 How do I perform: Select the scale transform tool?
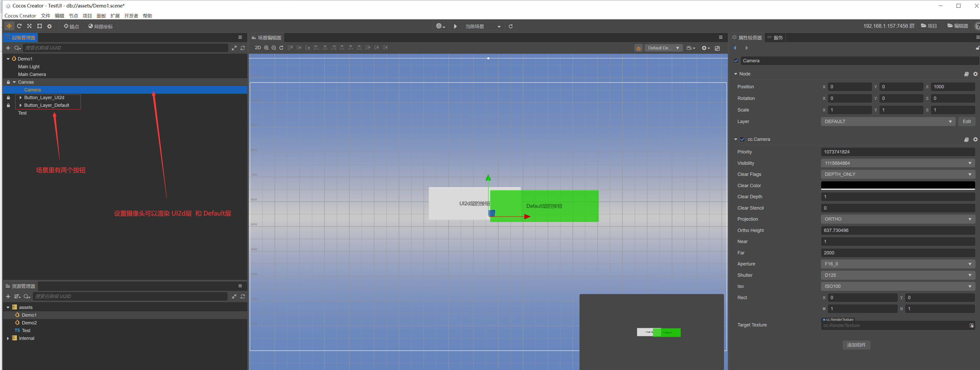click(29, 26)
